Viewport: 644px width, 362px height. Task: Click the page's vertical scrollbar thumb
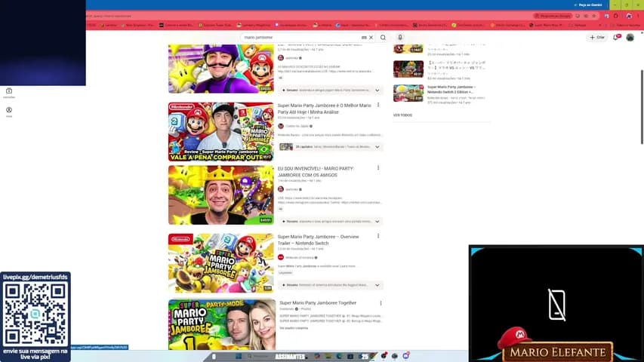pyautogui.click(x=641, y=107)
